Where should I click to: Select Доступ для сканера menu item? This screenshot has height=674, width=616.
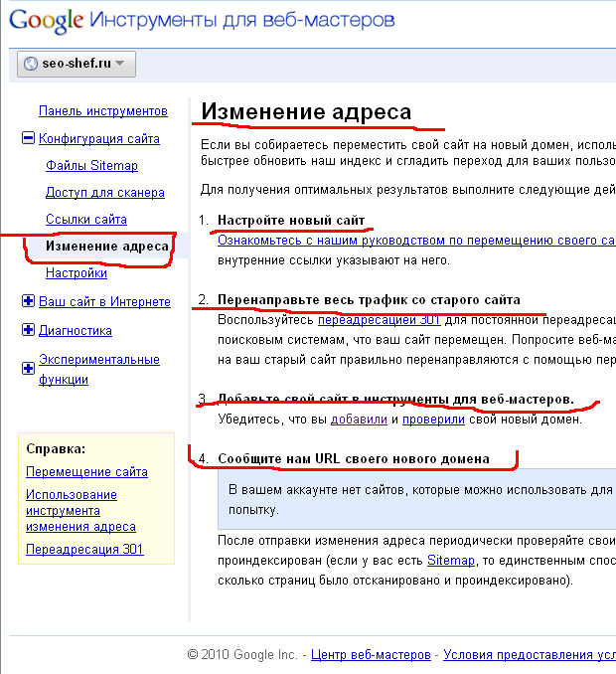tap(104, 193)
